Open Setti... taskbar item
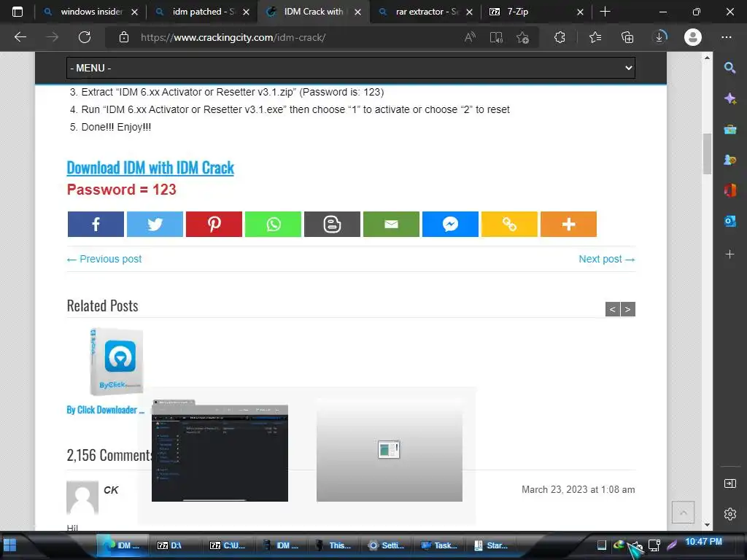The width and height of the screenshot is (747, 560). (x=387, y=545)
